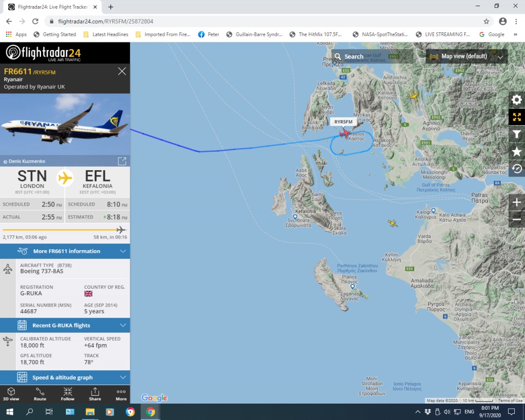Screen dimensions: 525x420
Task: Open the Map view (default) dropdown
Action: (467, 56)
